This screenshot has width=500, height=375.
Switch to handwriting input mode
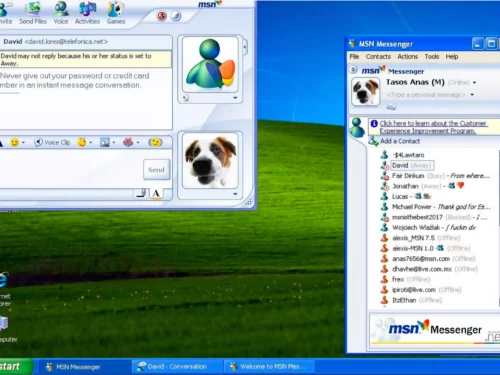tap(142, 193)
